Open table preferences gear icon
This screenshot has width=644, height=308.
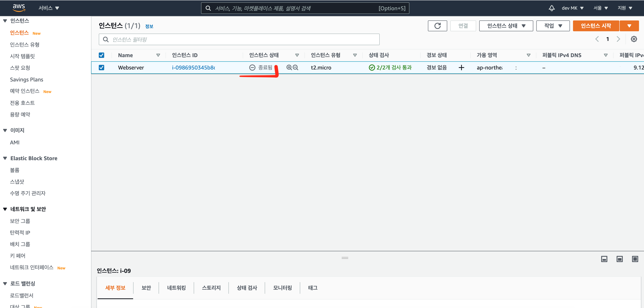(634, 39)
